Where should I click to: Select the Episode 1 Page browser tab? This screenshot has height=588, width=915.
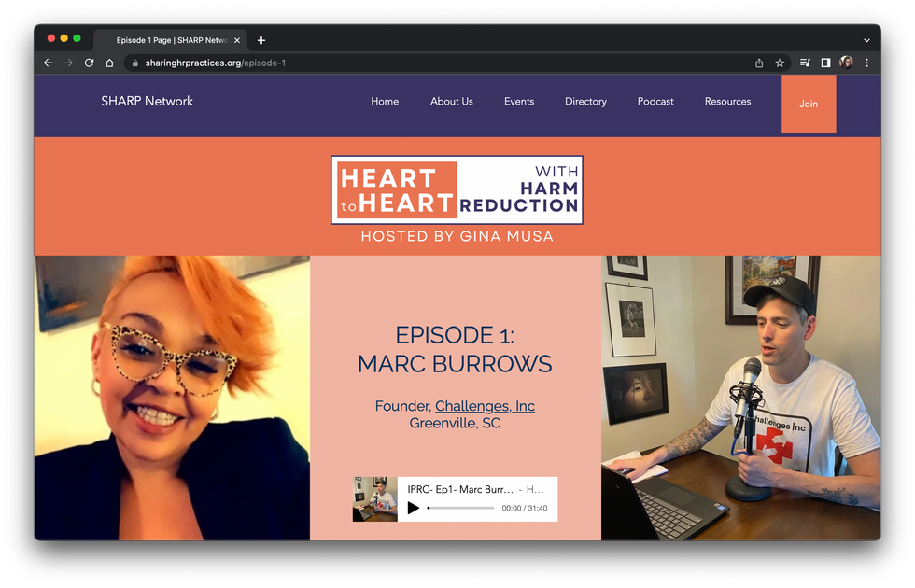coord(170,40)
